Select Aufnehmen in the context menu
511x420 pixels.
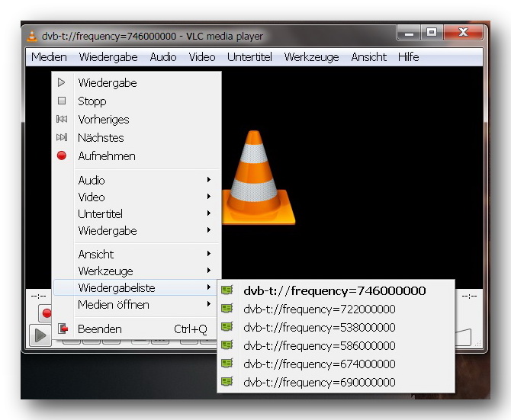pos(137,155)
